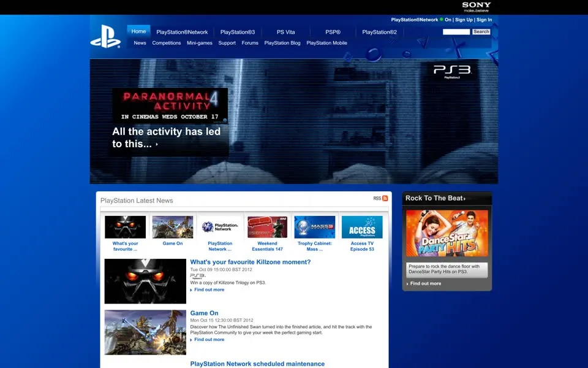Click the Sign In link
The height and width of the screenshot is (368, 588).
pos(484,20)
